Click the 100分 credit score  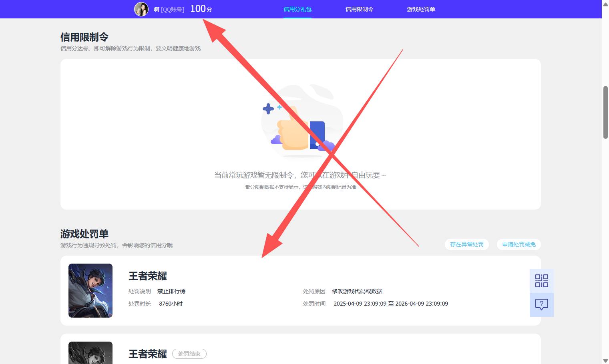(200, 8)
